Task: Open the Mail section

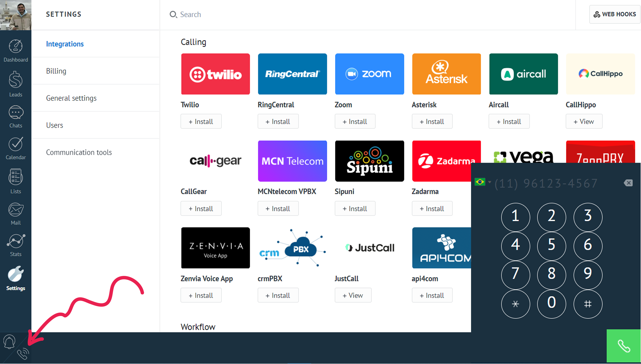Action: point(16,214)
